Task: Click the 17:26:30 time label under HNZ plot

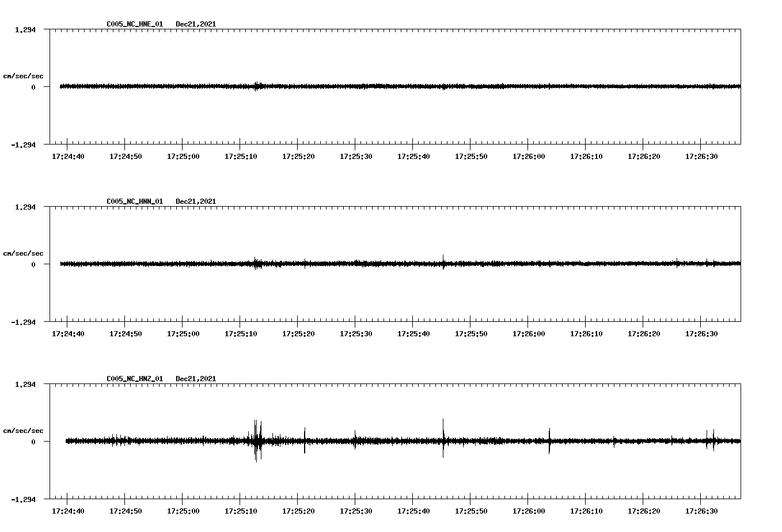Action: 701,511
